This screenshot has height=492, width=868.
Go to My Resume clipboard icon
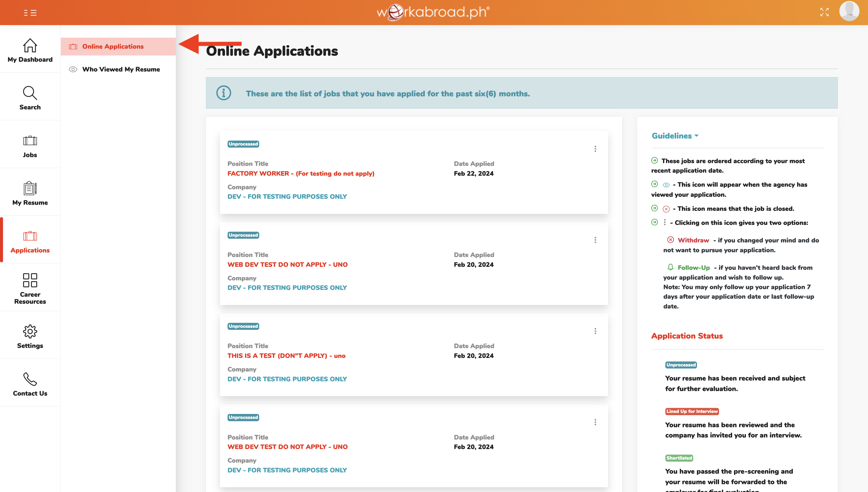[x=30, y=188]
